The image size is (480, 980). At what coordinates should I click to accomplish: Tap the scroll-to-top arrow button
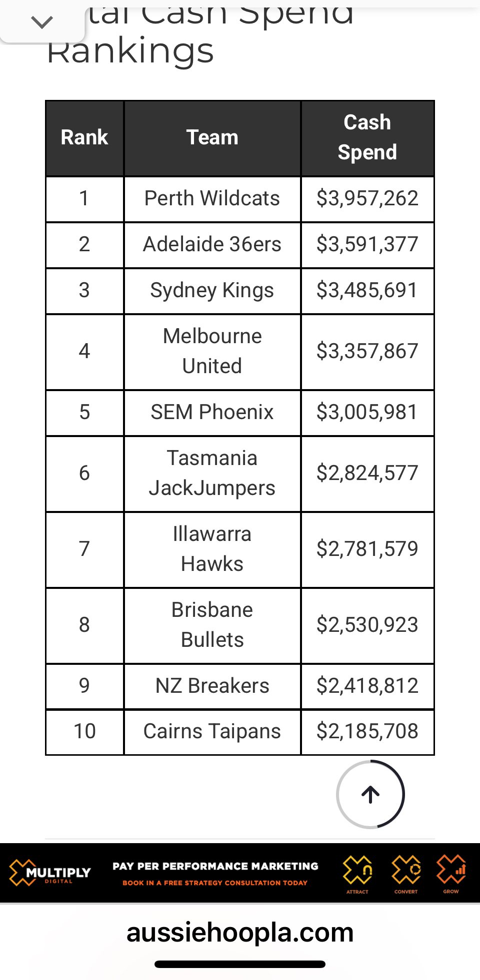[370, 794]
